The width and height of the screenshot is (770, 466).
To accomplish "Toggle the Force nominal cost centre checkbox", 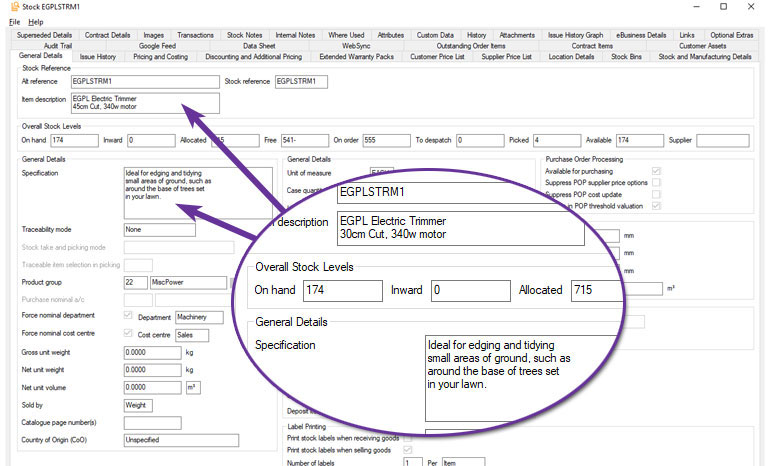I will tap(128, 333).
